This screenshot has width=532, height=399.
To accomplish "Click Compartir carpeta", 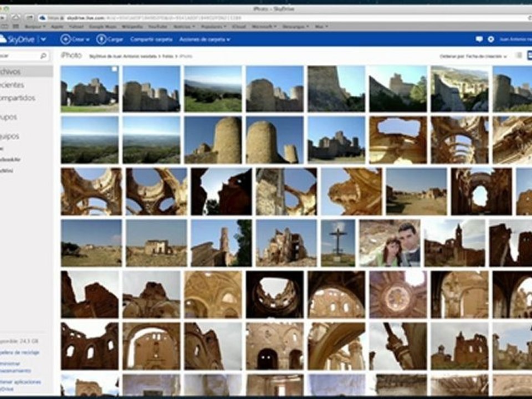I will point(151,39).
